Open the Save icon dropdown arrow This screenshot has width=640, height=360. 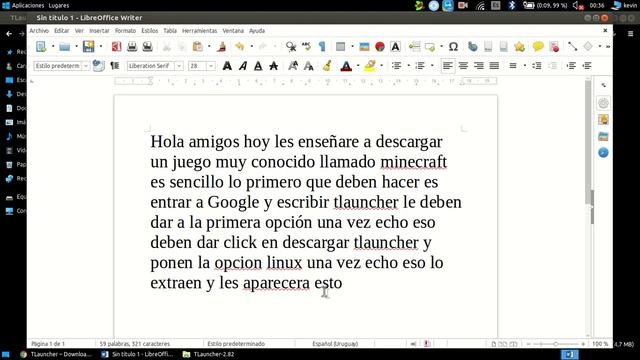click(101, 47)
